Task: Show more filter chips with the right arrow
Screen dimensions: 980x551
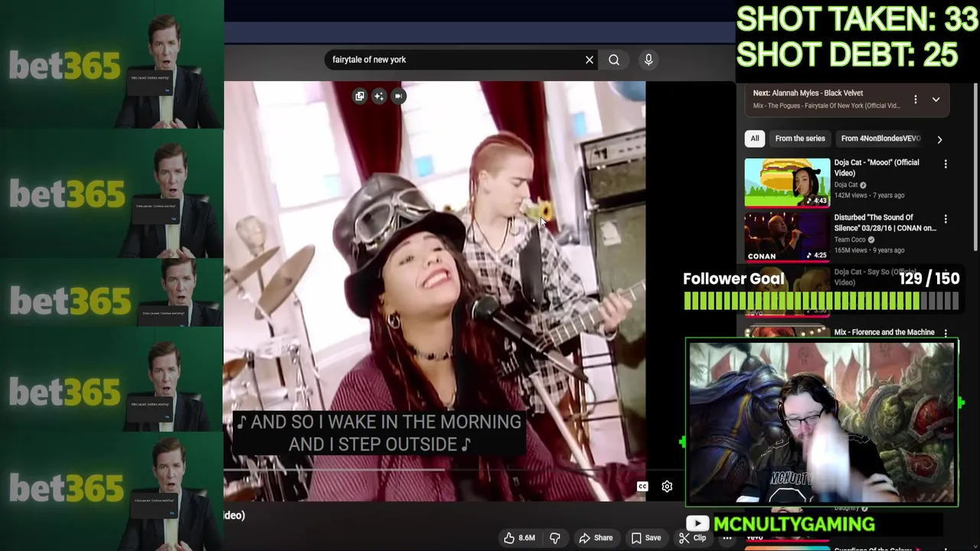Action: [939, 139]
